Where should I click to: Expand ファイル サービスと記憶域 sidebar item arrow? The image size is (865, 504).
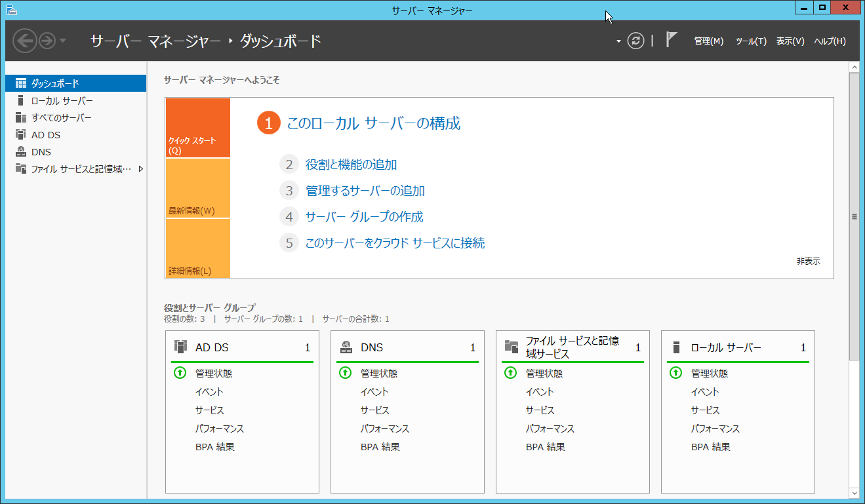[140, 169]
